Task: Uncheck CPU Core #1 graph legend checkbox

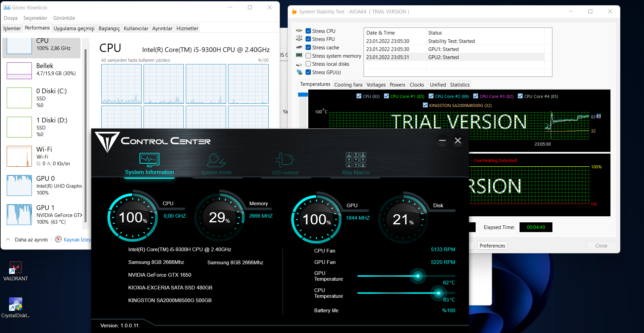Action: coord(386,96)
